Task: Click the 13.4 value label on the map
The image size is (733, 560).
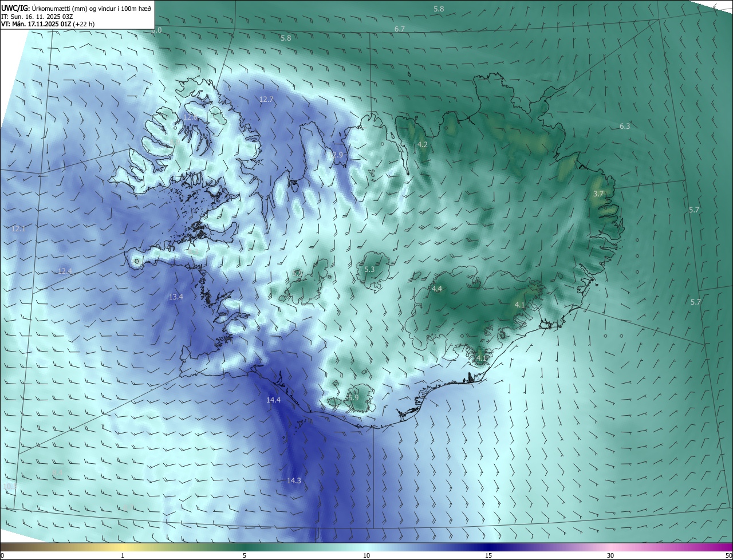Action: 176,297
